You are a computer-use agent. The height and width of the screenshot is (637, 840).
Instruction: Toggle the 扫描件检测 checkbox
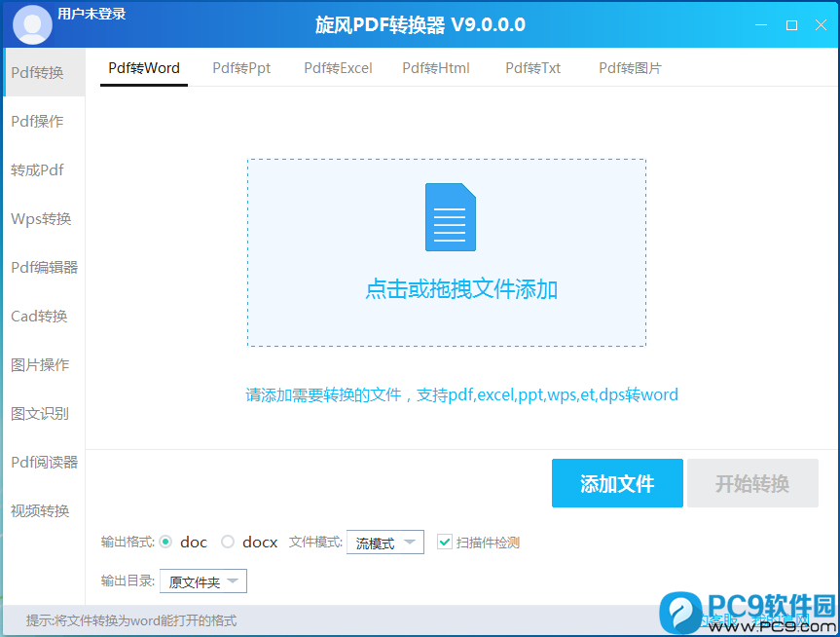click(445, 543)
